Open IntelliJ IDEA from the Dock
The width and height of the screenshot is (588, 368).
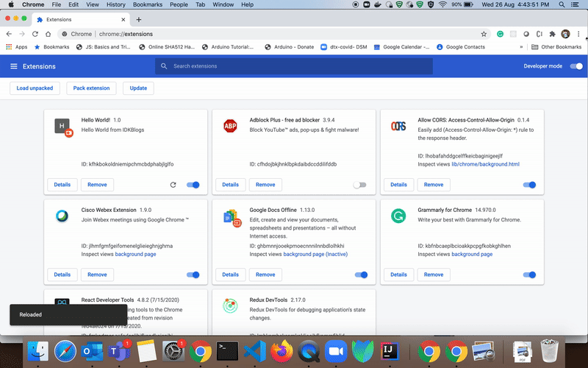coord(390,352)
